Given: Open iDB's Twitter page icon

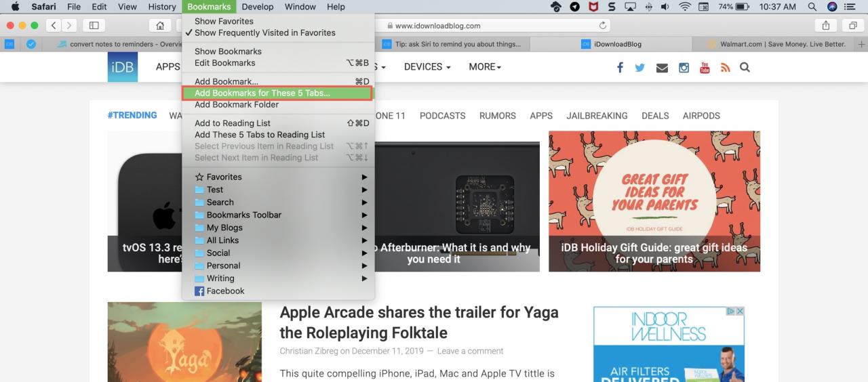Looking at the screenshot, I should click(640, 67).
